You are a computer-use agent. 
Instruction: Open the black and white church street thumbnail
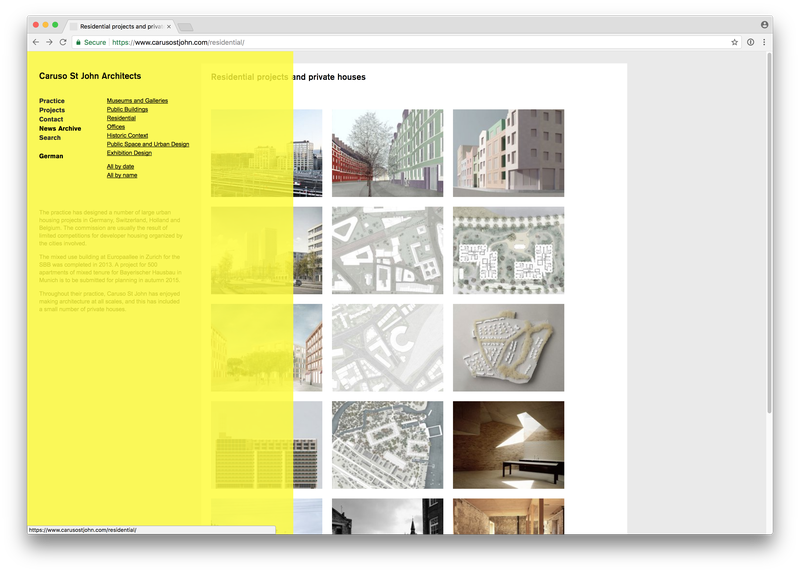(388, 516)
